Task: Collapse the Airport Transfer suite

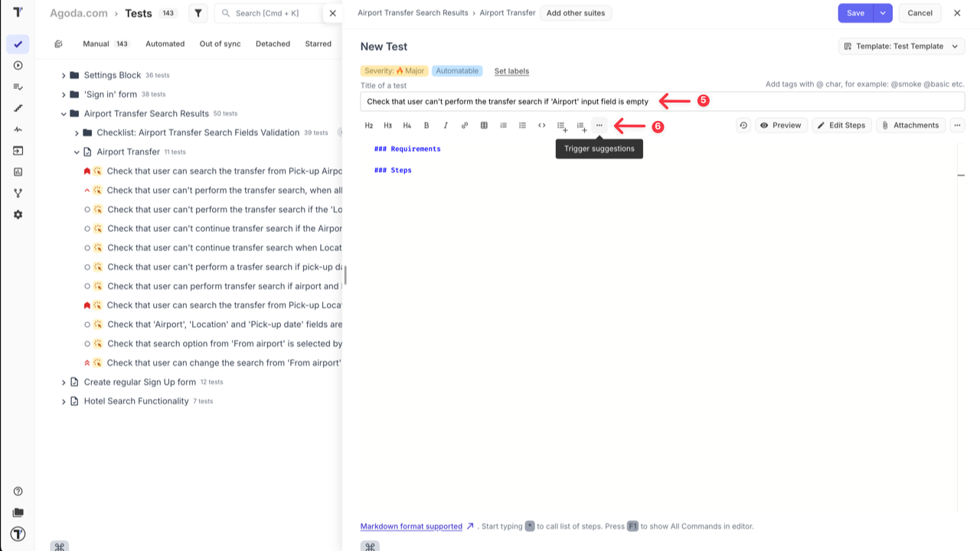Action: click(77, 152)
